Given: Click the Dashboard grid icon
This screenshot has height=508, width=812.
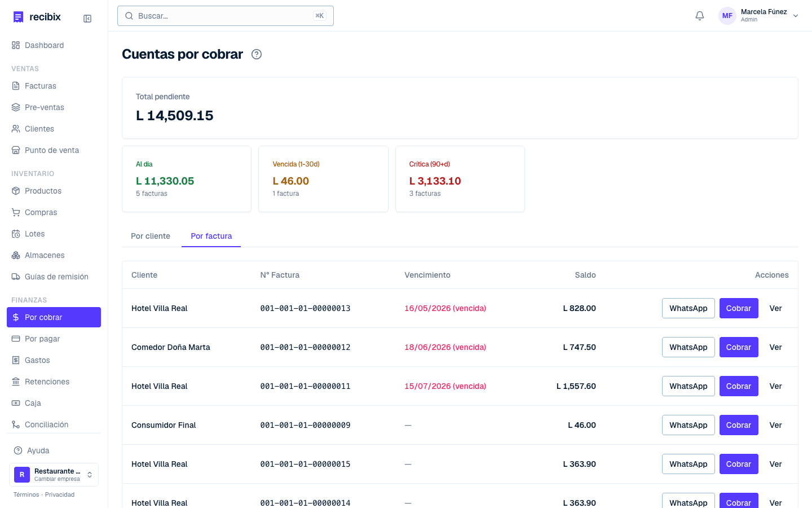Looking at the screenshot, I should [x=16, y=45].
